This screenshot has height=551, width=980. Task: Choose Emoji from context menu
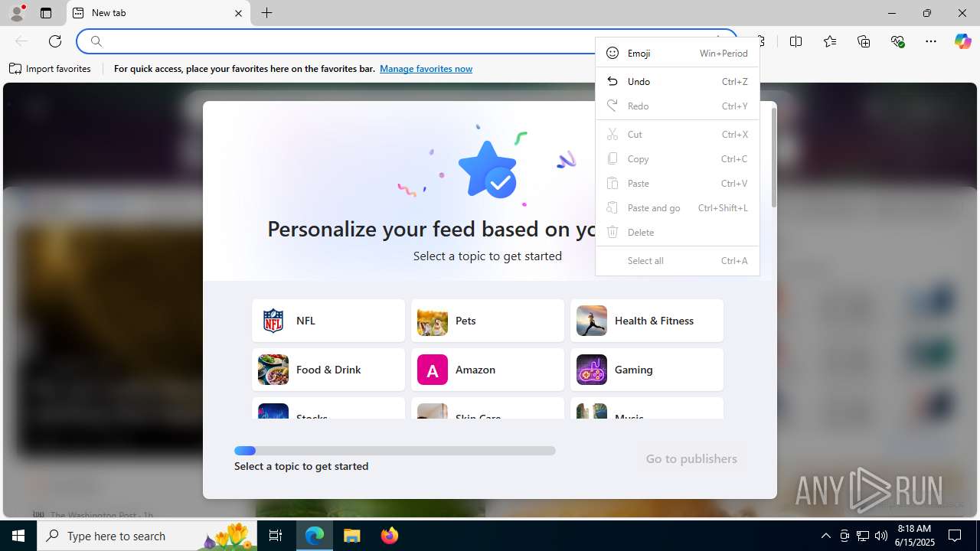point(678,53)
